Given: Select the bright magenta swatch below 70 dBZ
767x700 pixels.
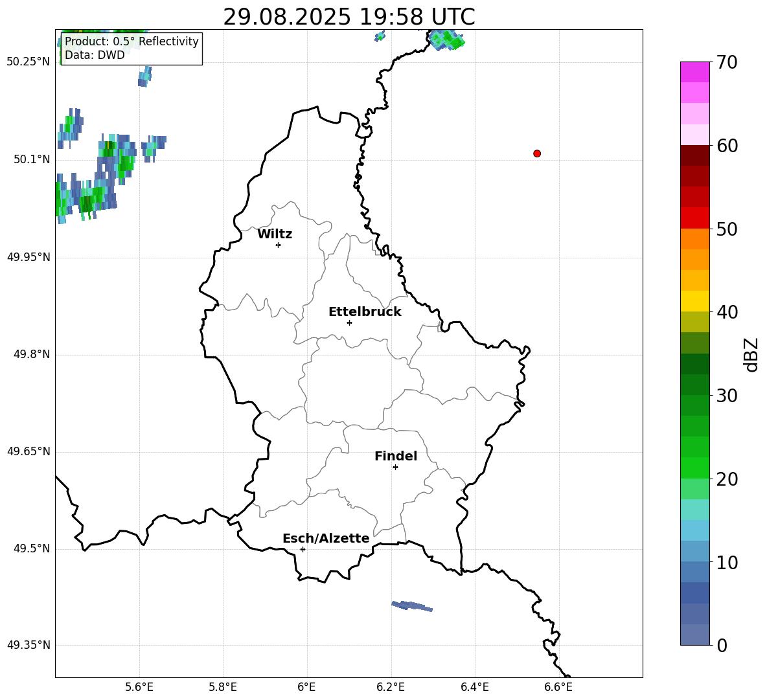Looking at the screenshot, I should 695,72.
